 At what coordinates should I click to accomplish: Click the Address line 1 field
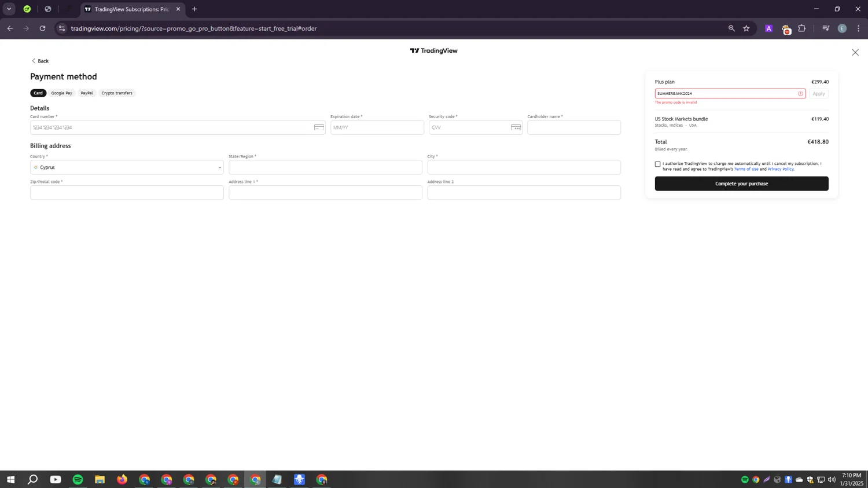click(x=325, y=193)
